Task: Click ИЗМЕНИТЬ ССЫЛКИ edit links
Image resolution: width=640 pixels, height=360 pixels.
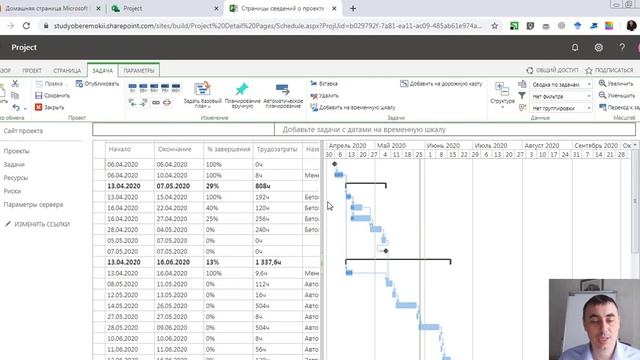Action: pos(38,224)
